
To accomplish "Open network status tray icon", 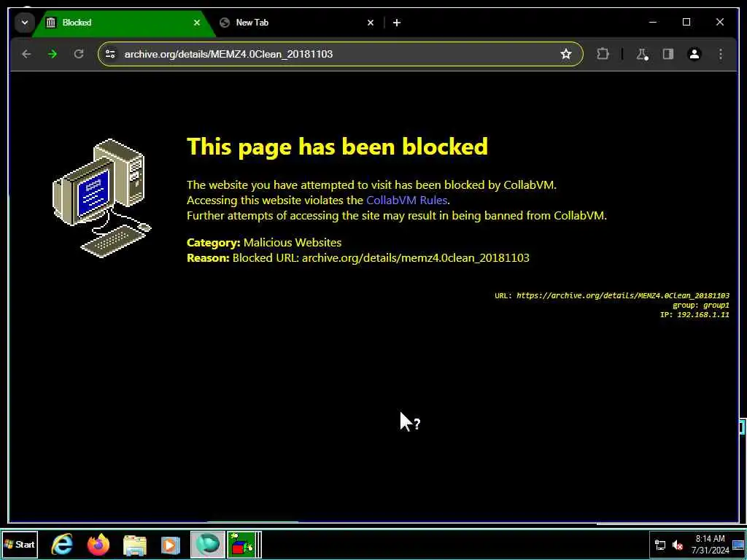I will coord(659,545).
